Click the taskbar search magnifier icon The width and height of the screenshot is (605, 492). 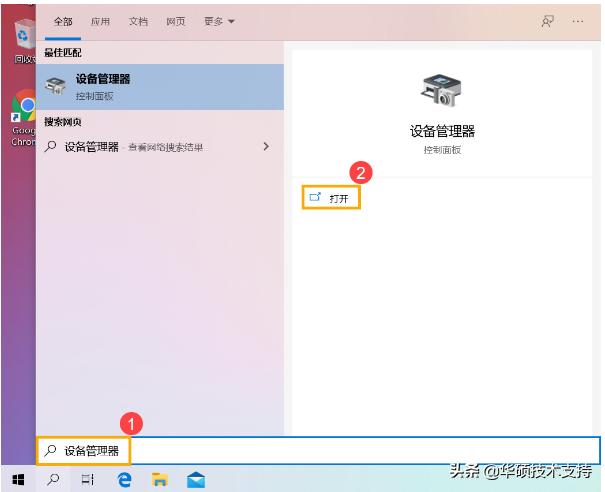(x=52, y=480)
